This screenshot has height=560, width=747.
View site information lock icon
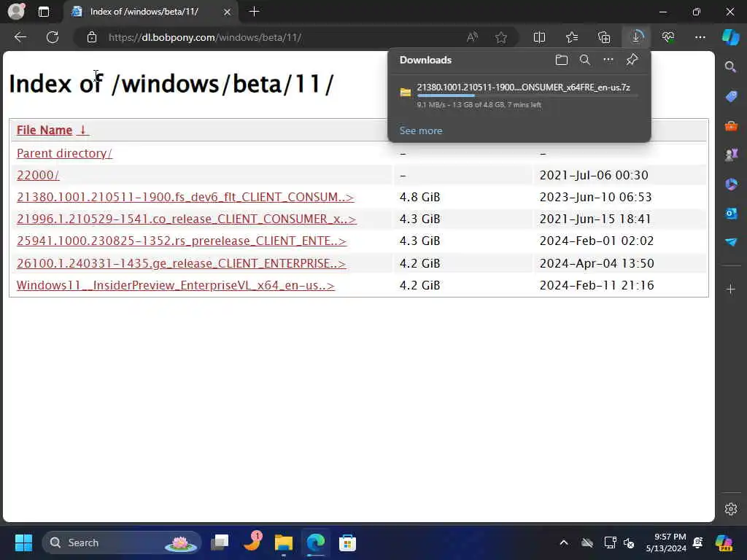click(92, 37)
